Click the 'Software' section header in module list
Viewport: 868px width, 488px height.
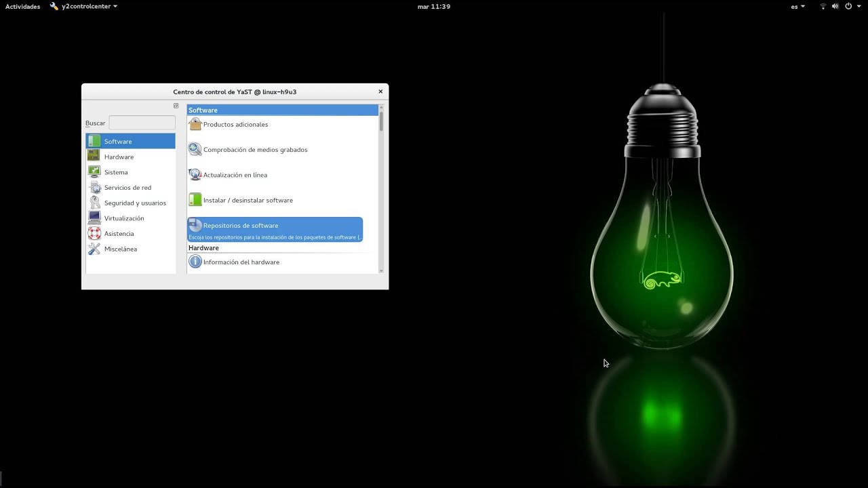pos(283,110)
